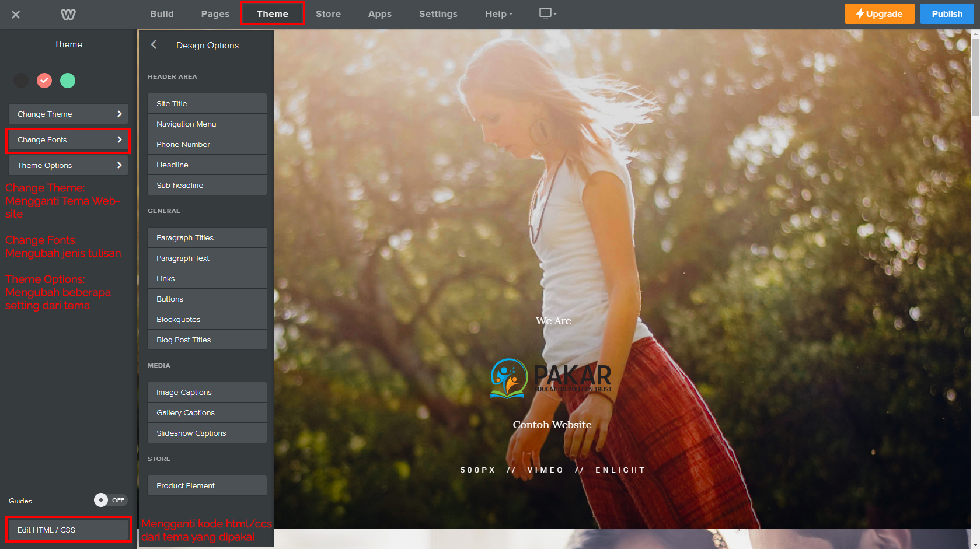
Task: Select Site Title design option
Action: click(x=207, y=103)
